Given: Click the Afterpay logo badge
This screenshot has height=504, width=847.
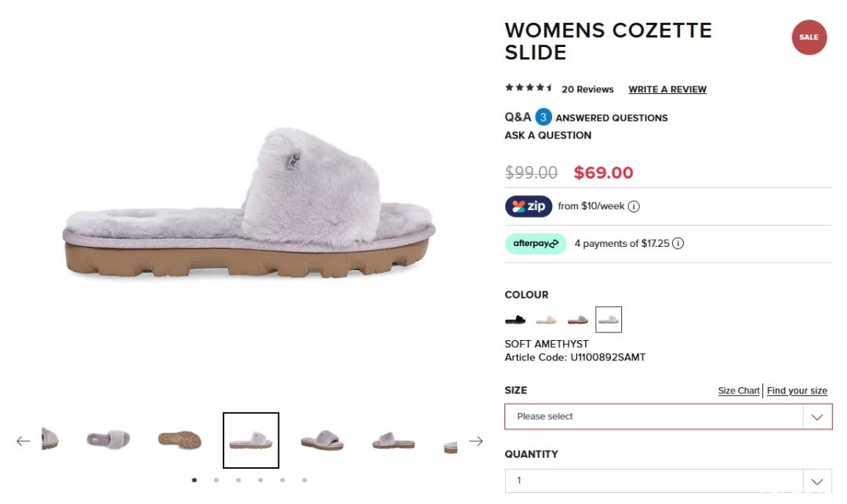Looking at the screenshot, I should pyautogui.click(x=536, y=243).
